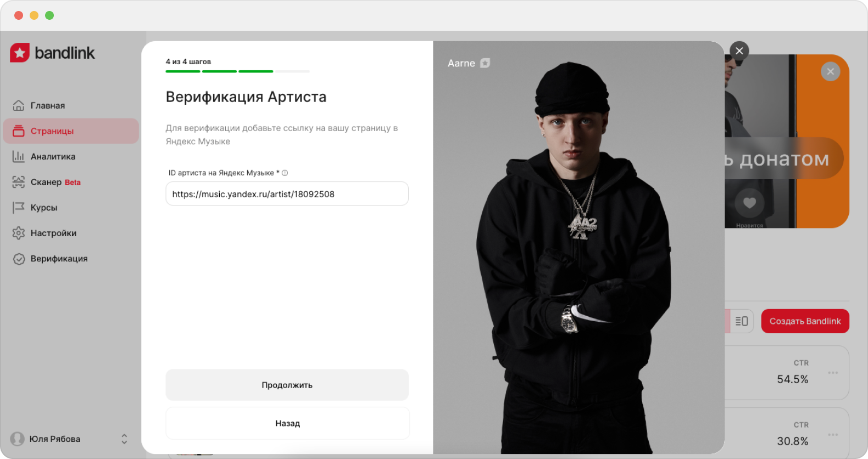Screen dimensions: 868x459
Task: Open the Верификация checkmark icon
Action: pos(19,259)
